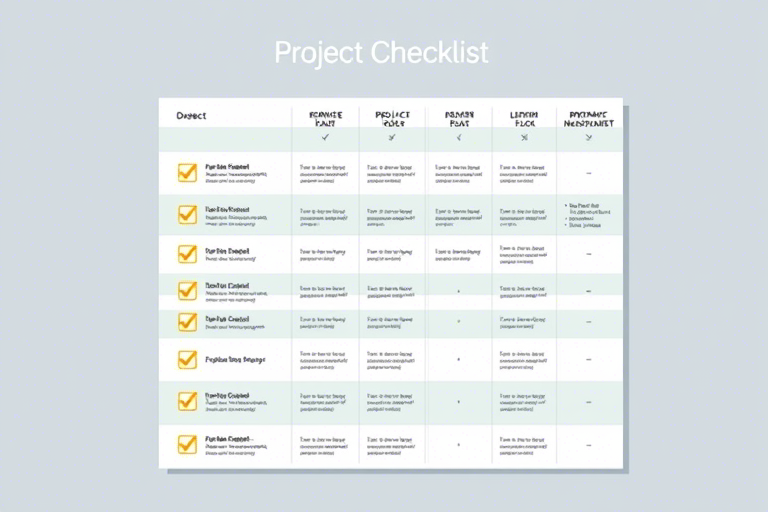Click the checkmark icon below the PROJECT column header

tap(392, 138)
